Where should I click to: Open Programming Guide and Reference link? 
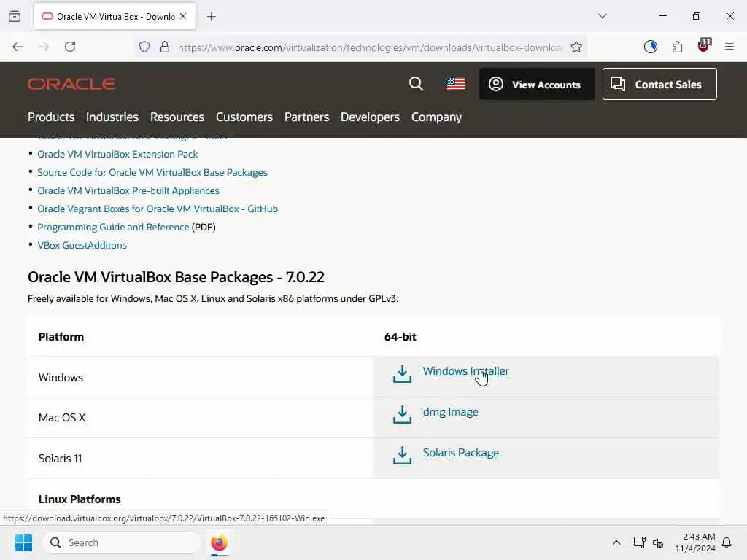(113, 227)
